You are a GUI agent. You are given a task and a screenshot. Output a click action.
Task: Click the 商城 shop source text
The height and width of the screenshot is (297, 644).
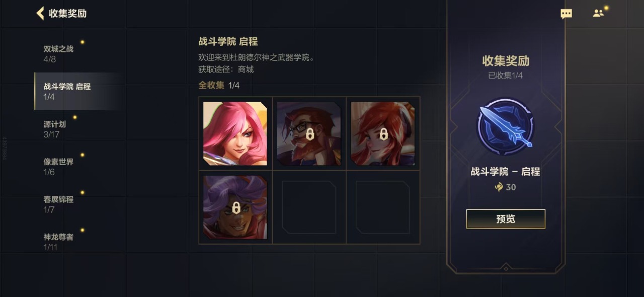tap(246, 69)
